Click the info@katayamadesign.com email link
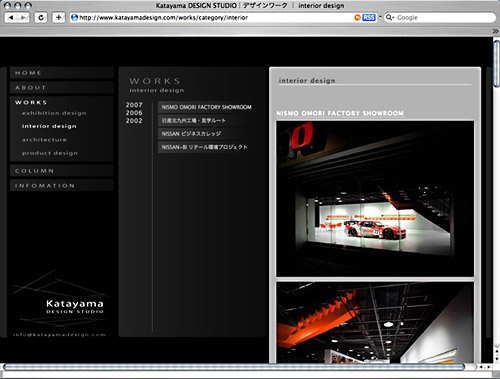Viewport: 500px width, 379px height. click(59, 334)
